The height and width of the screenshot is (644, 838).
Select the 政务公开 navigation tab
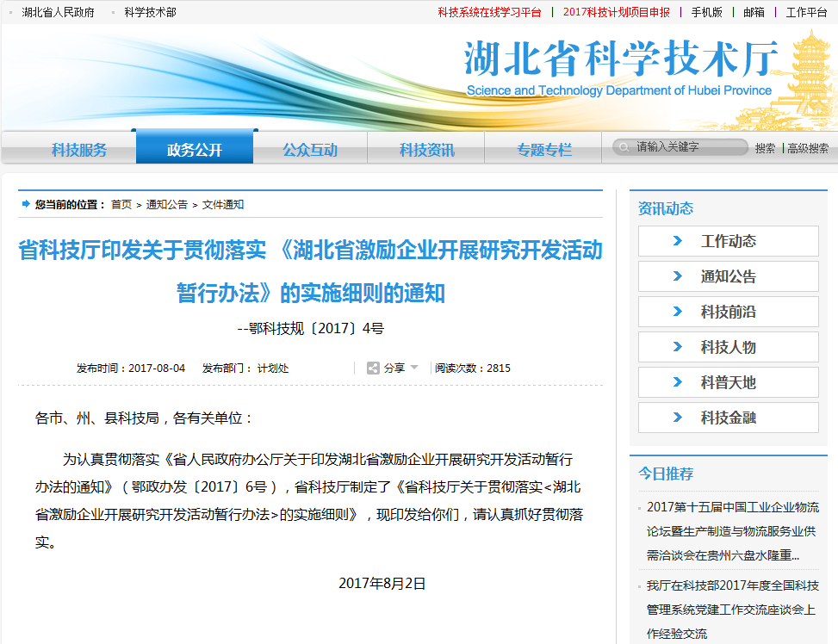[x=195, y=150]
